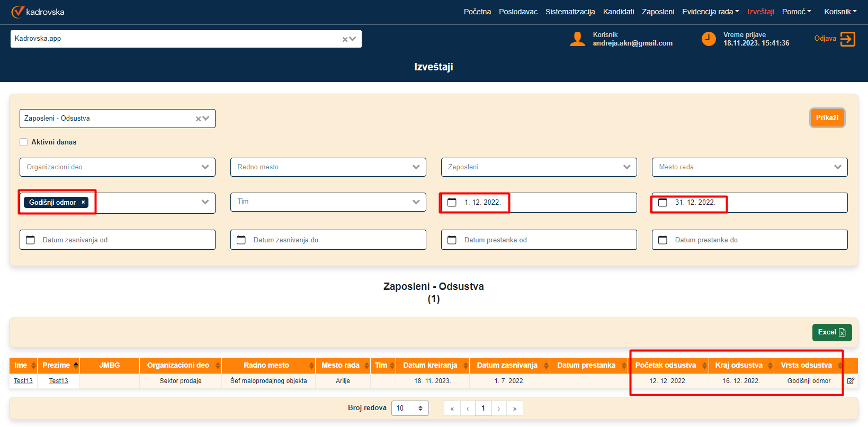
Task: Click the orange user profile icon
Action: tap(577, 39)
